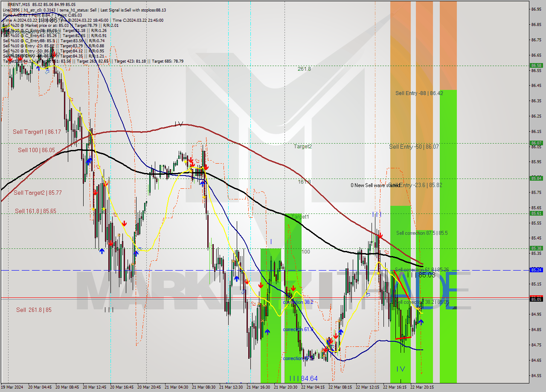Click the '22 Mar 20:15' time label

coord(422,387)
